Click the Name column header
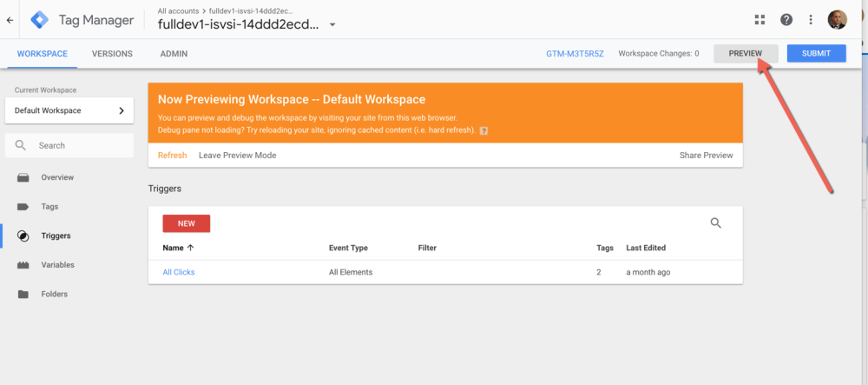868x385 pixels. (173, 248)
